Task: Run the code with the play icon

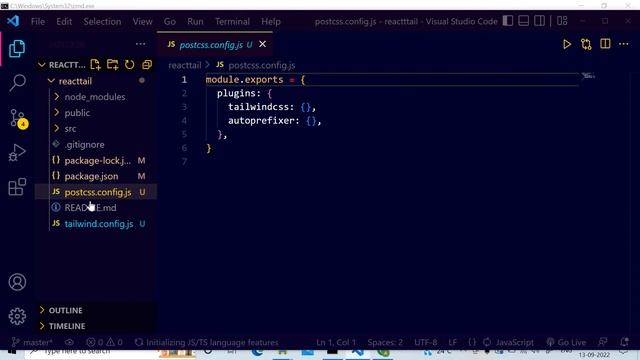Action: (567, 44)
